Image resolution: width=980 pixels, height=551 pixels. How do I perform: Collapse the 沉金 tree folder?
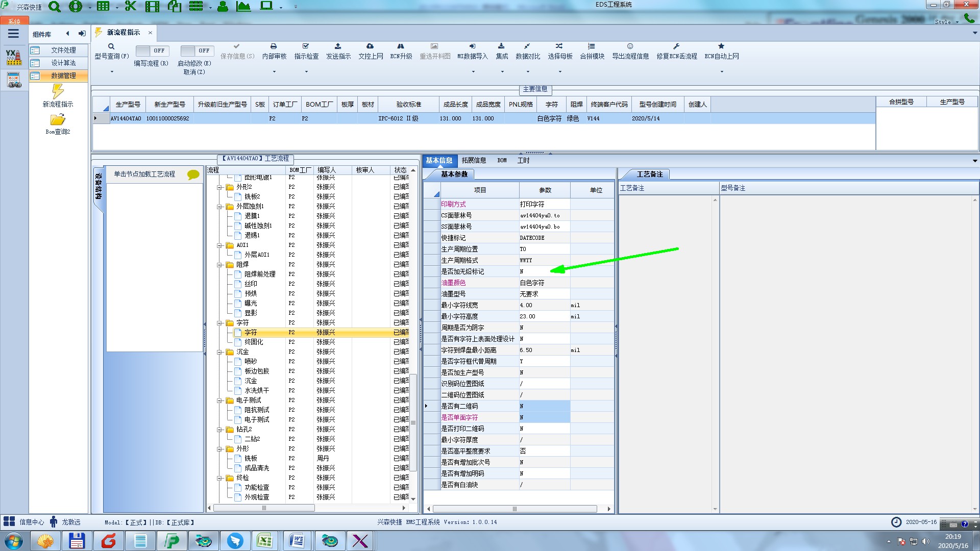tap(219, 352)
